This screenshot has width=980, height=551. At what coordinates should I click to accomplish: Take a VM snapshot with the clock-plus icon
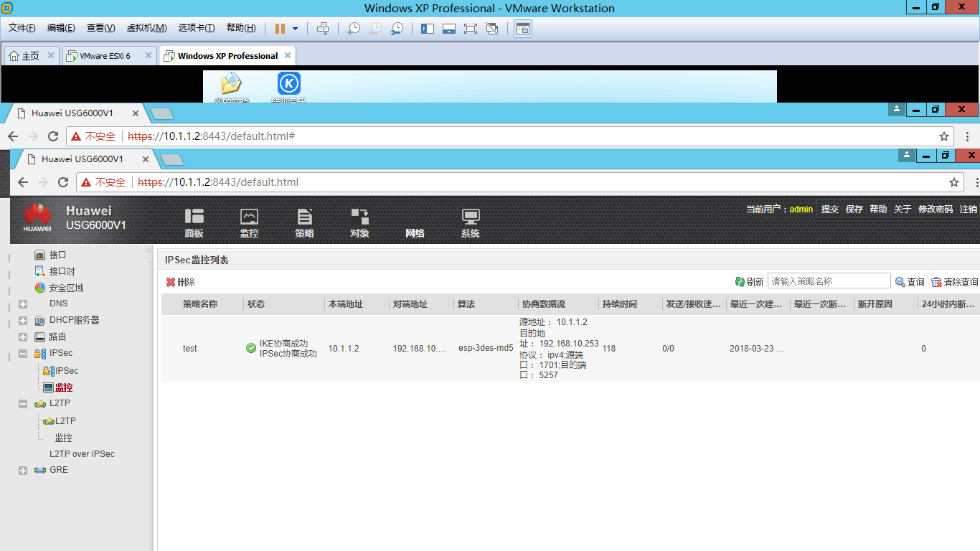pos(354,29)
